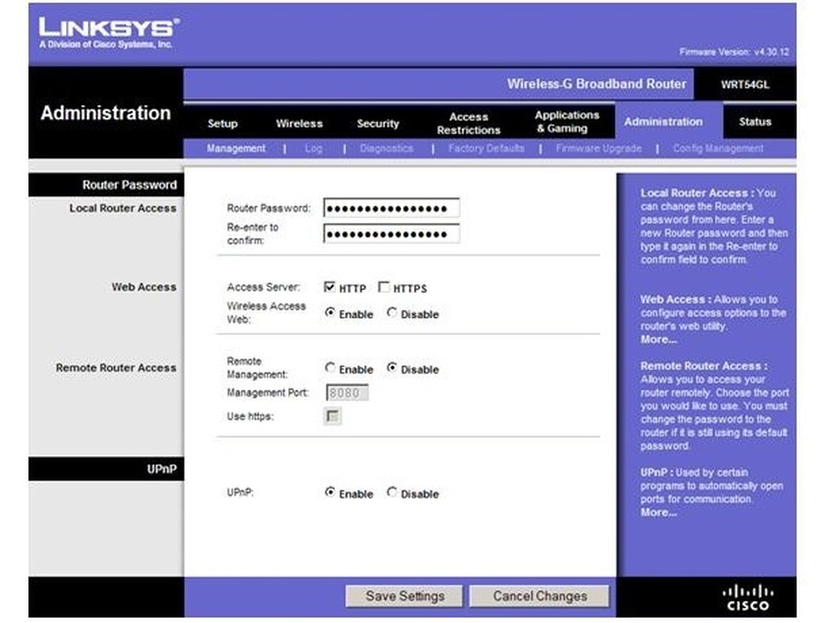The image size is (840, 623).
Task: Open the Wireless tab
Action: 299,123
